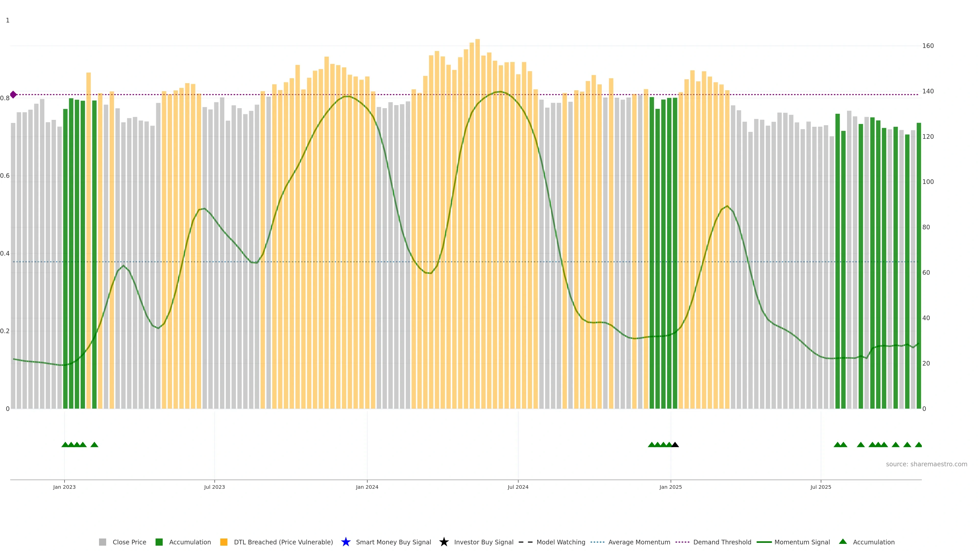Click the green Momentum Signal line legend icon
The height and width of the screenshot is (551, 980).
(x=764, y=542)
